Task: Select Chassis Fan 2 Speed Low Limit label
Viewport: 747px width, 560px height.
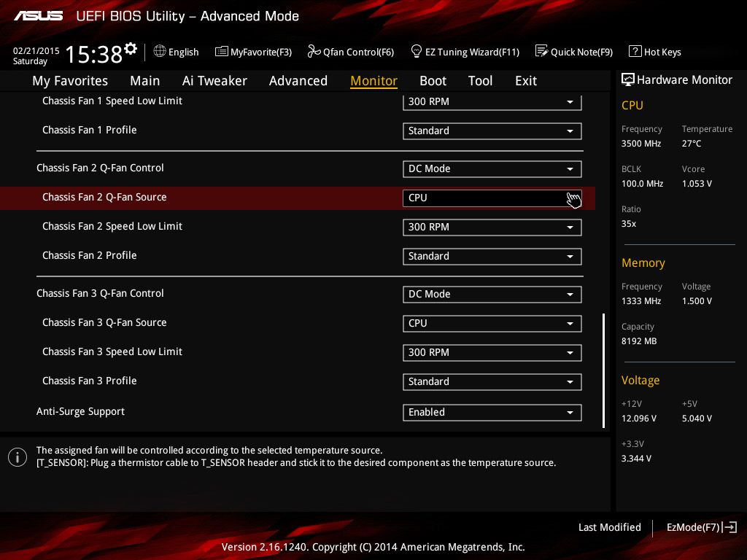Action: coord(112,226)
